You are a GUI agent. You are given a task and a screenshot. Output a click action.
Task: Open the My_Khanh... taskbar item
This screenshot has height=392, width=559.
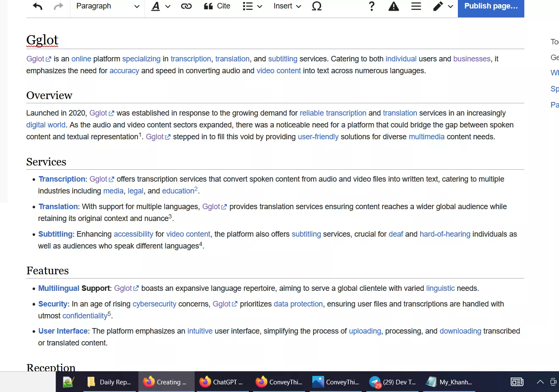click(x=449, y=382)
